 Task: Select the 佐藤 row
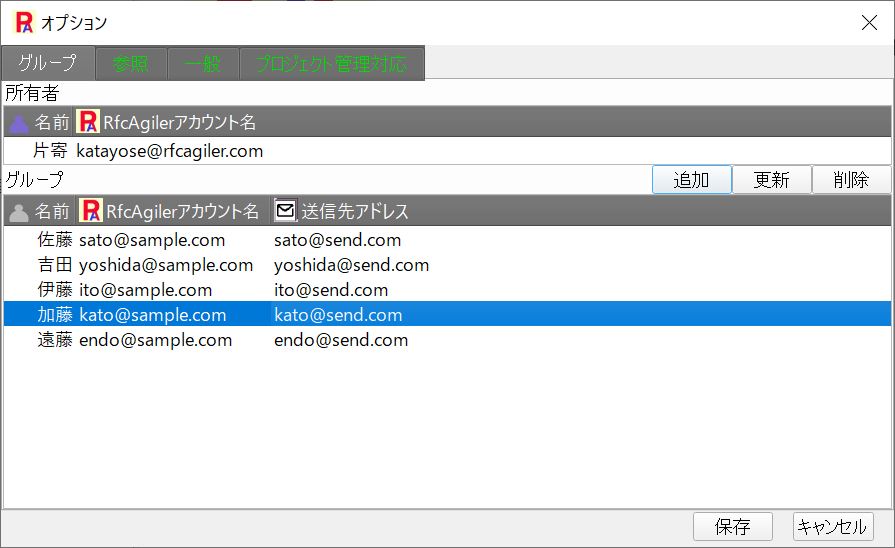pos(448,240)
